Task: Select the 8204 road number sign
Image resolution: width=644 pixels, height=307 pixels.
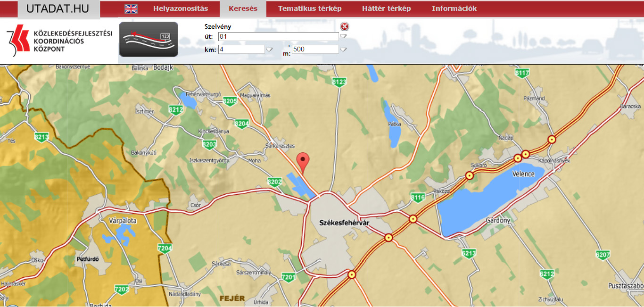Action: (241, 124)
